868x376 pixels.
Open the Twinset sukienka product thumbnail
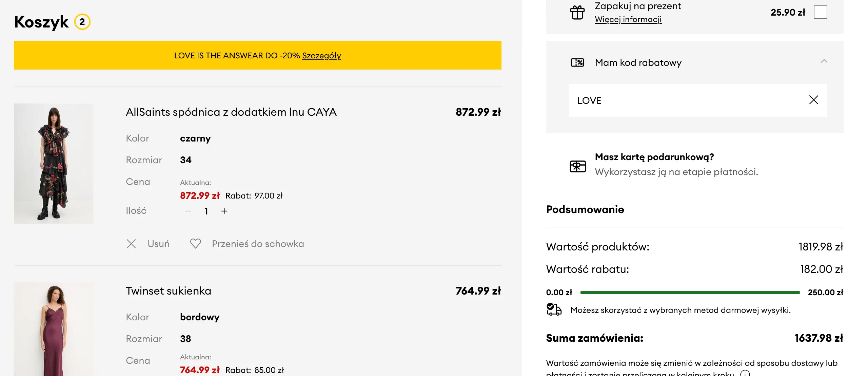(54, 329)
